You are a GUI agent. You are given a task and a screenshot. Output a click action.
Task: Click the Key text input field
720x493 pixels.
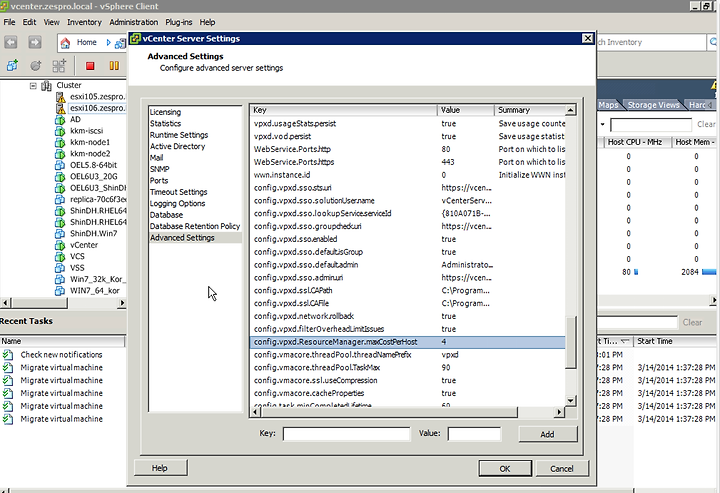(346, 434)
